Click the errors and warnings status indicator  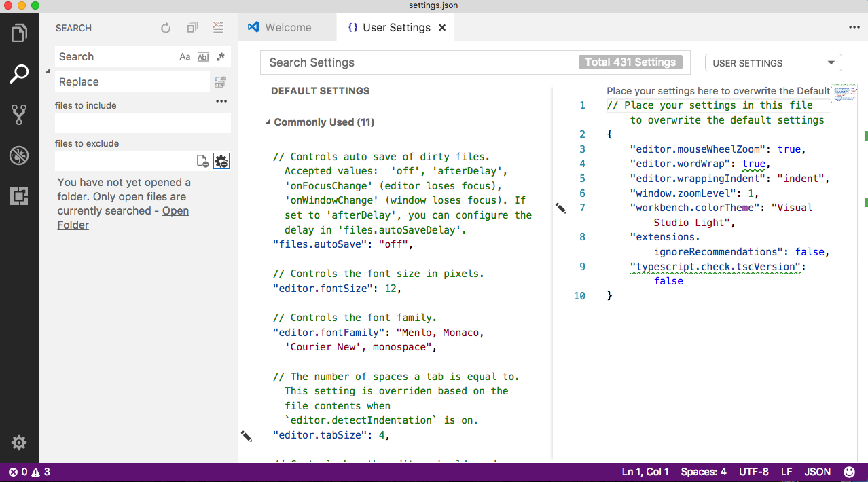29,472
